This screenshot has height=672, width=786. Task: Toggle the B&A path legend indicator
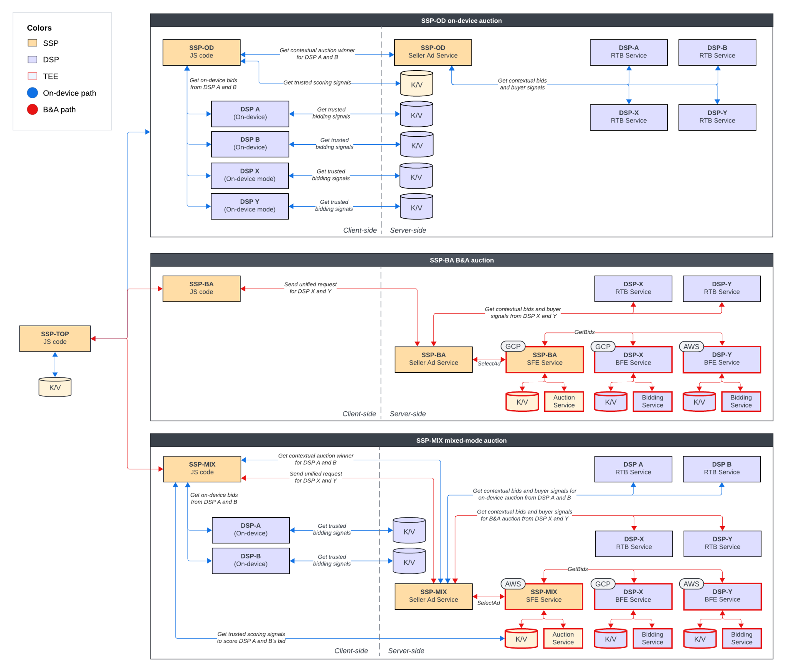coord(32,109)
